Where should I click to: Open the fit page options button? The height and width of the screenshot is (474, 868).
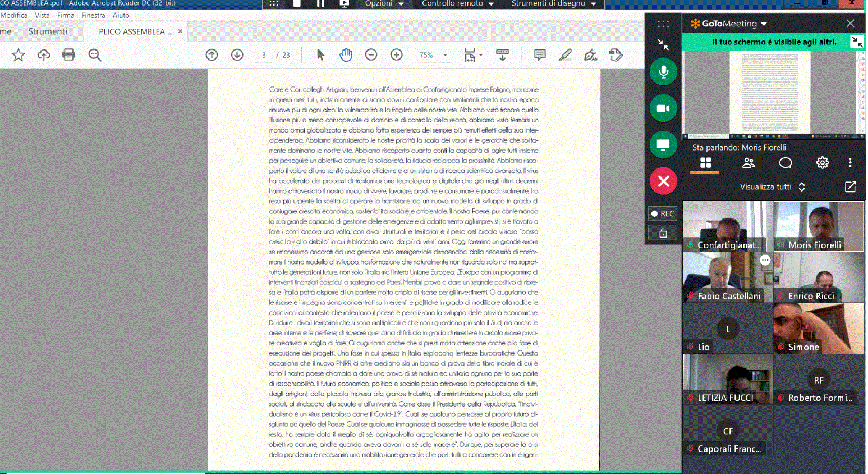click(472, 54)
